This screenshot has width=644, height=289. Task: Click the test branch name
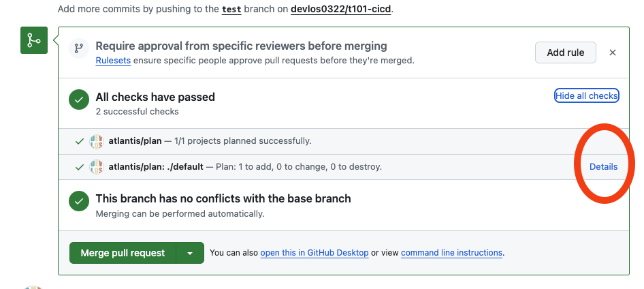(x=232, y=10)
